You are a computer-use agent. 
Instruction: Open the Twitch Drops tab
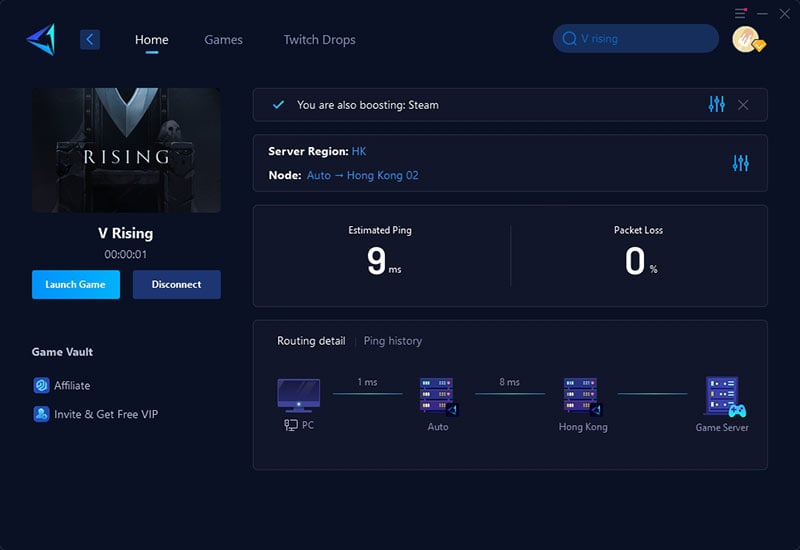click(x=319, y=40)
